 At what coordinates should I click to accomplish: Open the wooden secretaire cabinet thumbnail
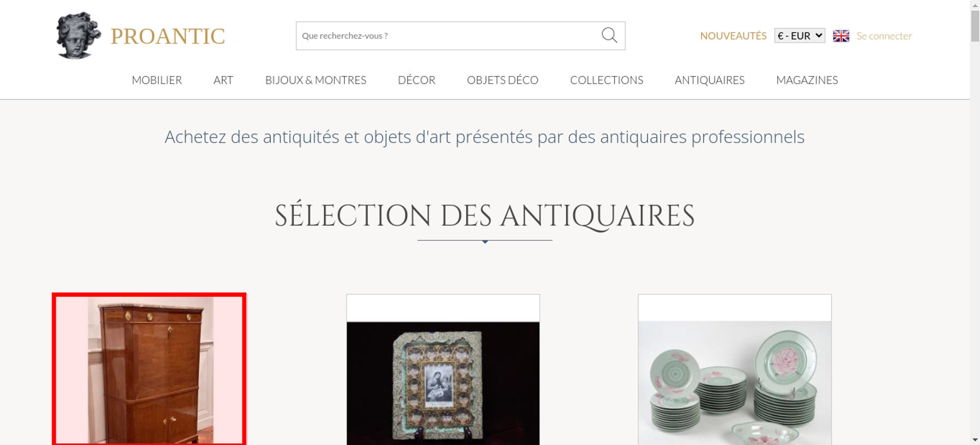[149, 370]
